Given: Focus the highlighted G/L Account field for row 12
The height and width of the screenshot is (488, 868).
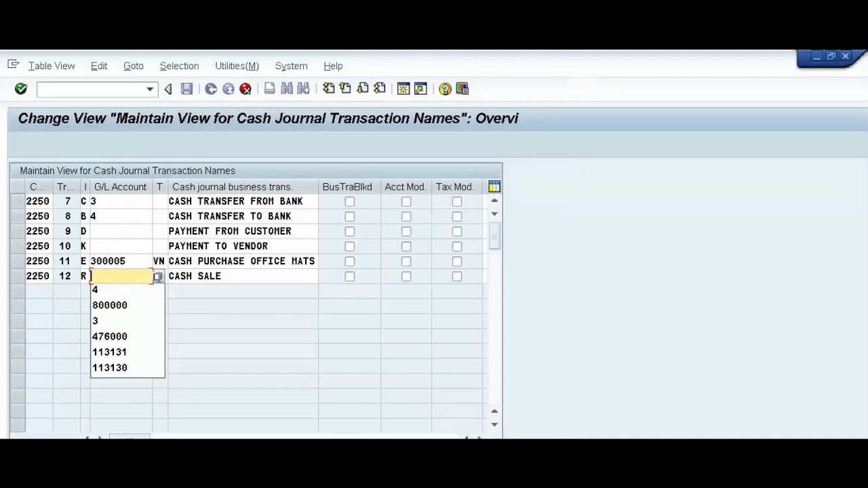Looking at the screenshot, I should 121,277.
